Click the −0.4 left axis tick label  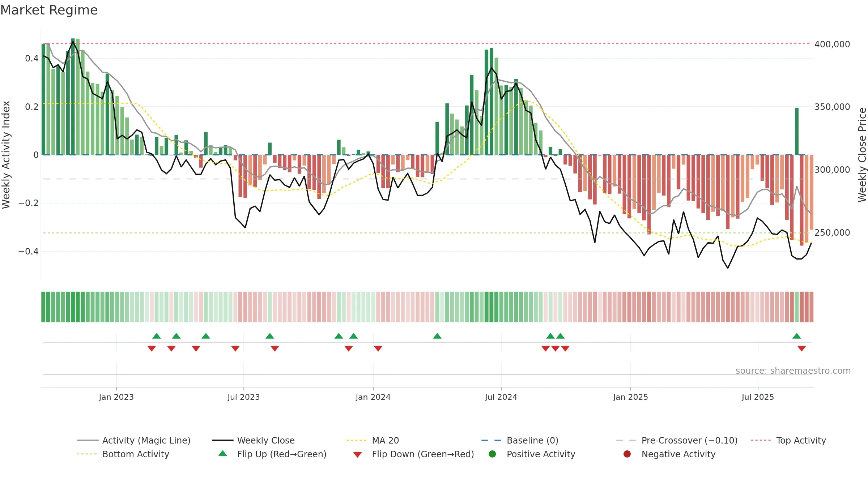[x=29, y=252]
